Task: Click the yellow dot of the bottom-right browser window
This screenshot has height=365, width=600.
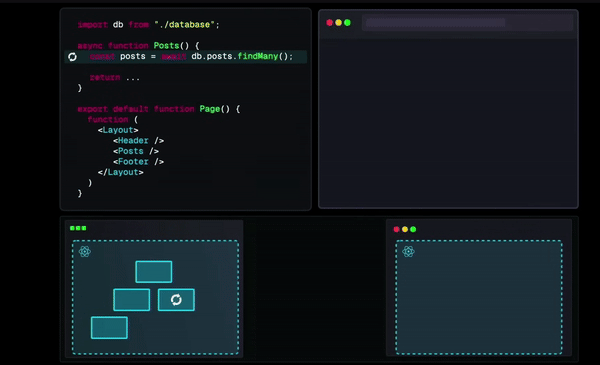Action: [x=405, y=229]
